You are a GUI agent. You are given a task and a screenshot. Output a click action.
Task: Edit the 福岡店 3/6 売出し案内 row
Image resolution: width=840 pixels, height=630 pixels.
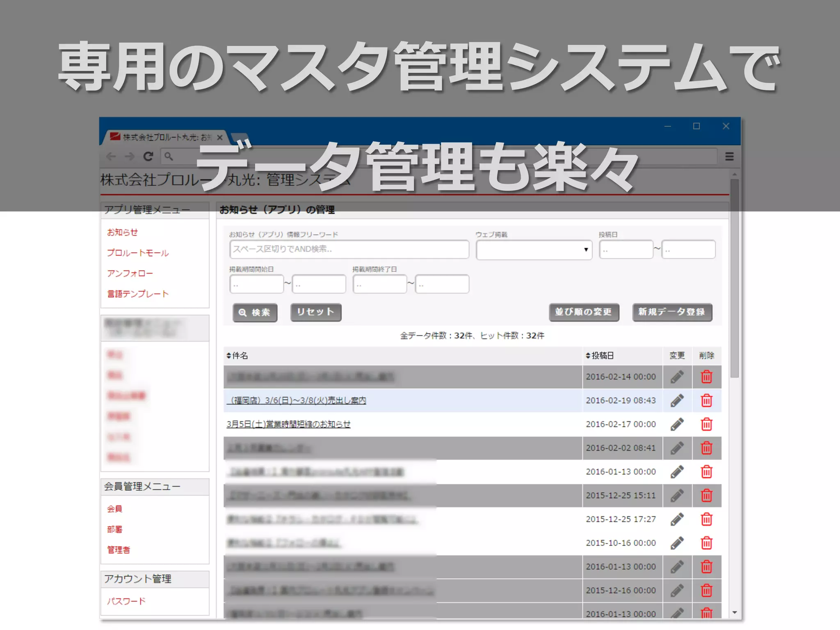[677, 400]
